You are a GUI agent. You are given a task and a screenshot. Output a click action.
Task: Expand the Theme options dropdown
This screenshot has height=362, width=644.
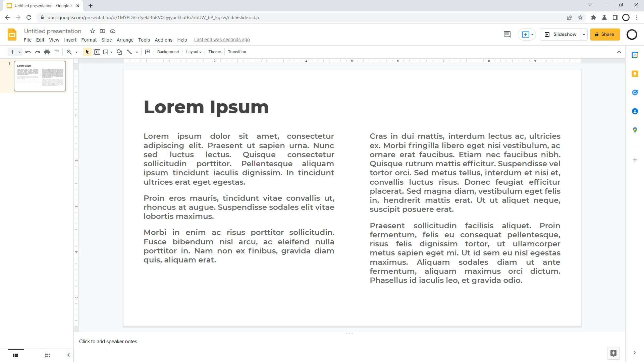pos(215,52)
